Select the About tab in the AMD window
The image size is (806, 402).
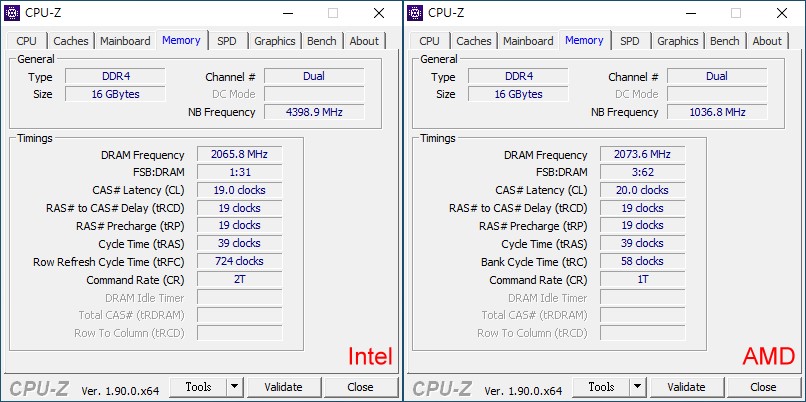coord(767,41)
